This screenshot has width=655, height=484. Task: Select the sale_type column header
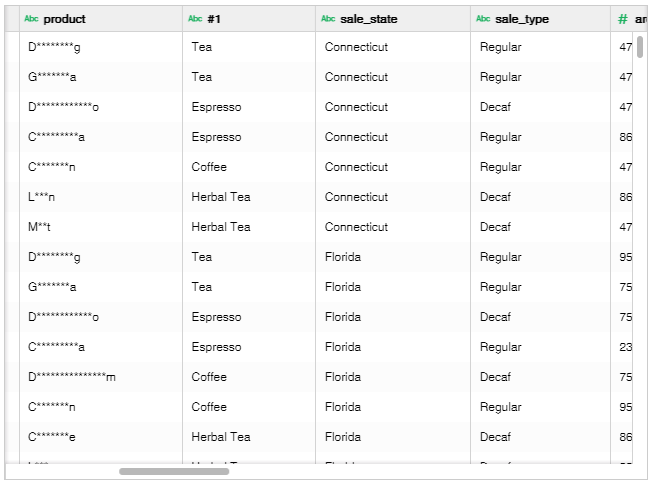(522, 19)
